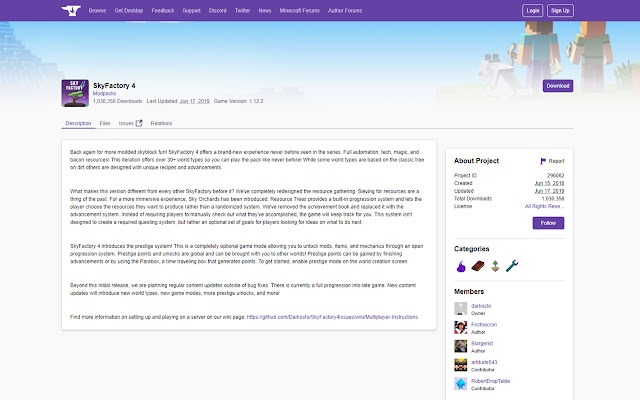This screenshot has height=400, width=640.
Task: Open Get Desktop in the navigation bar
Action: [x=129, y=11]
